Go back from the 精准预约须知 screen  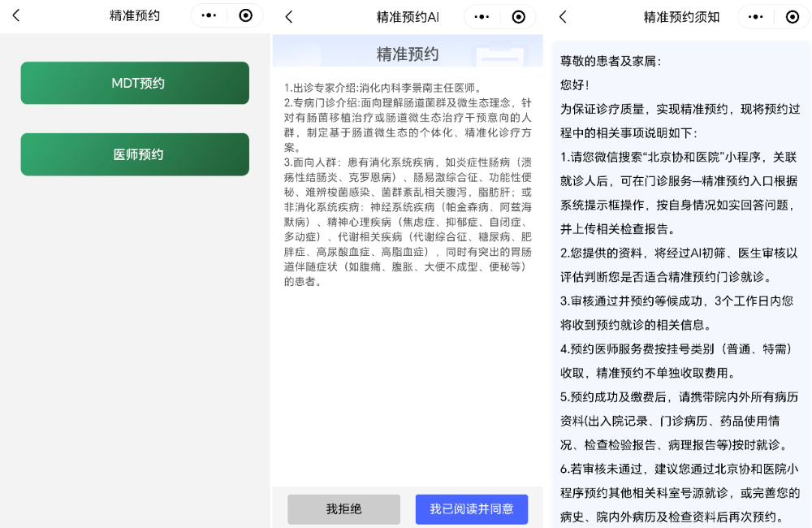[x=563, y=17]
